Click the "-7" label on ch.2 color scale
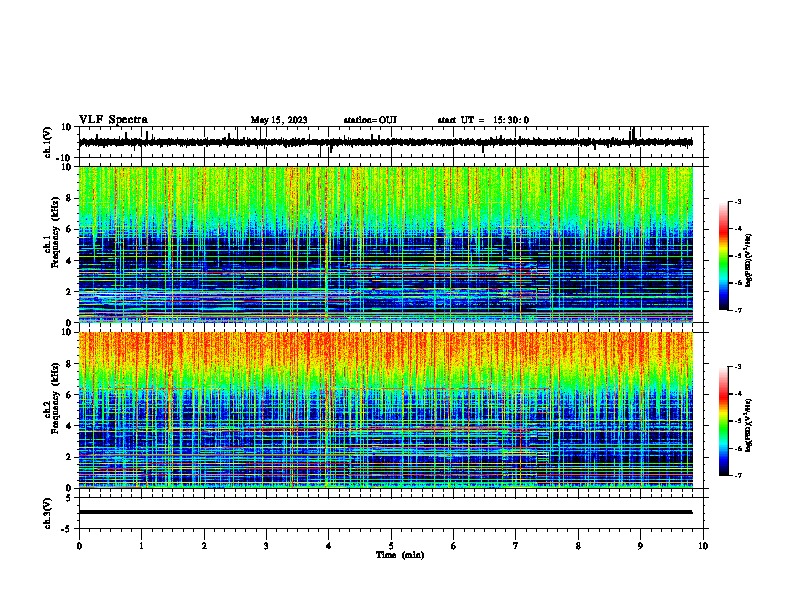 pos(737,476)
